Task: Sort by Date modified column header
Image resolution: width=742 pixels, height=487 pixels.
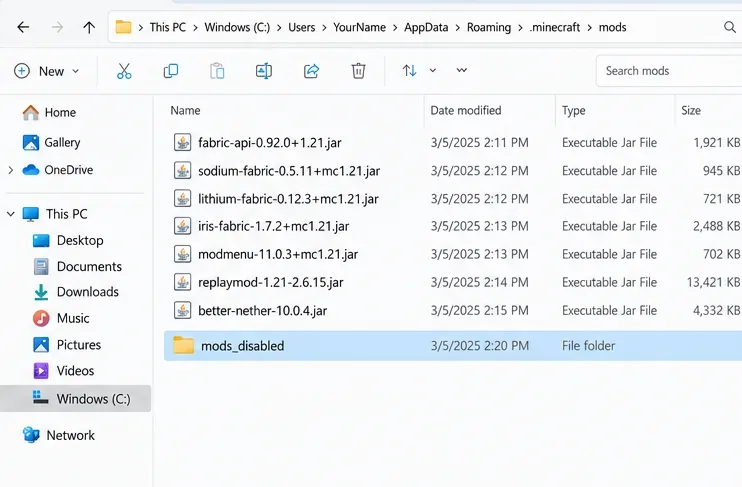Action: coord(466,111)
